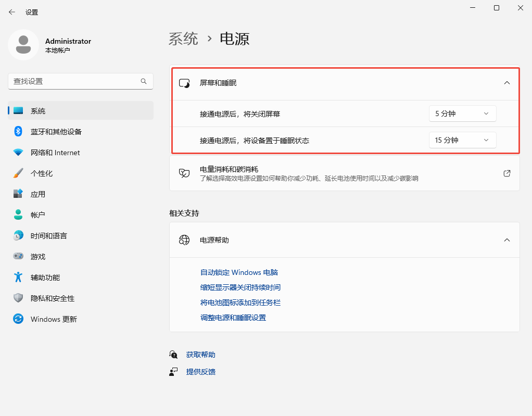Screen dimensions: 532x416
Task: Click the leaf heart energy icon
Action: [x=184, y=173]
